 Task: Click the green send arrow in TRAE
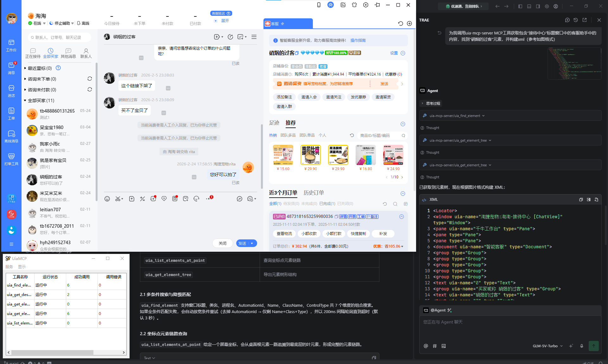tap(594, 346)
